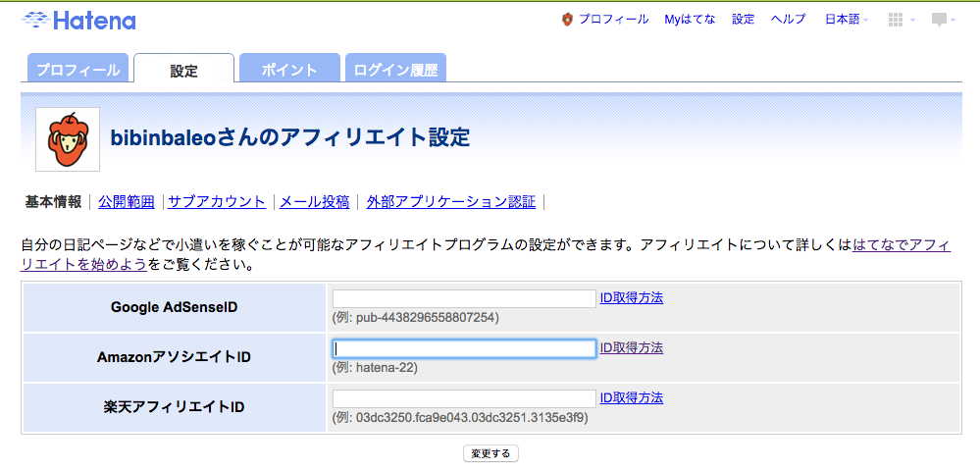Click the Hatena logo
980x471 pixels.
pos(78,21)
